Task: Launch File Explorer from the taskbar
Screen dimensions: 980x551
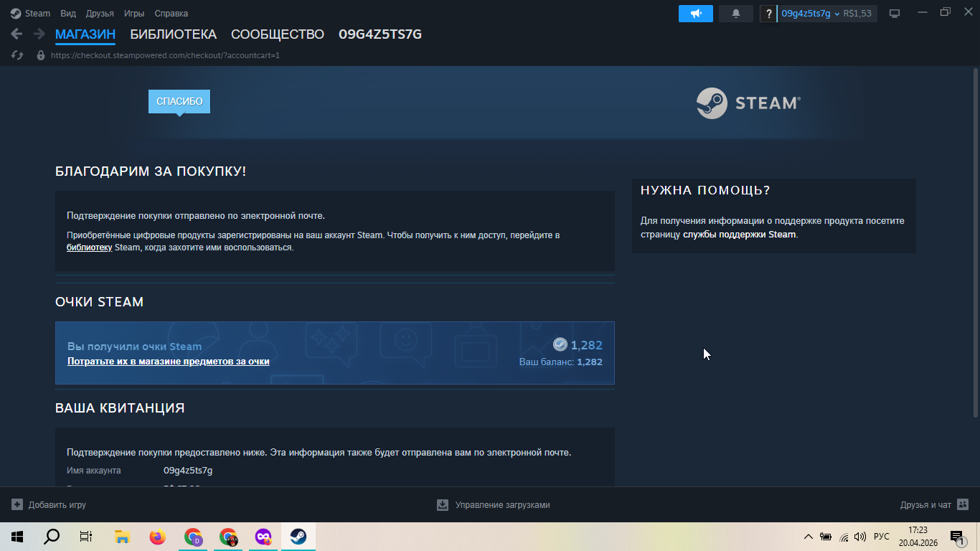Action: pos(122,537)
